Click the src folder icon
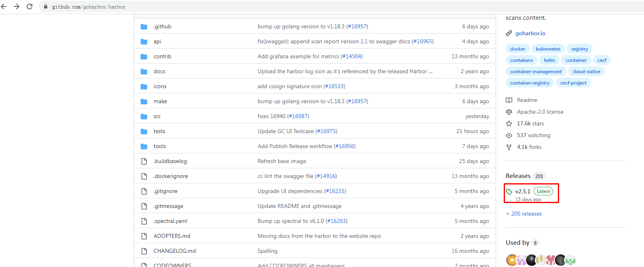Screen dimensions: 644x267 [x=144, y=117]
